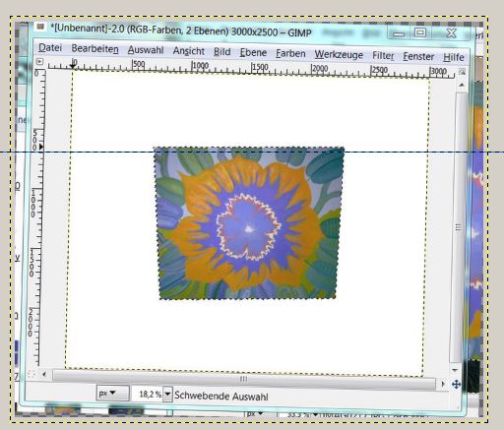Click the vertical scrollbar handle

(x=459, y=226)
